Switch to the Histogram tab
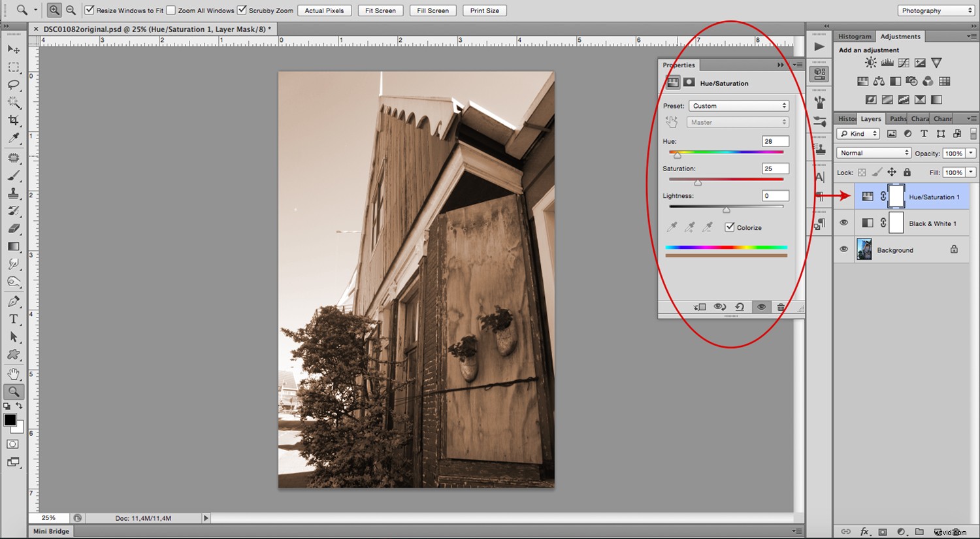This screenshot has height=539, width=980. 855,36
